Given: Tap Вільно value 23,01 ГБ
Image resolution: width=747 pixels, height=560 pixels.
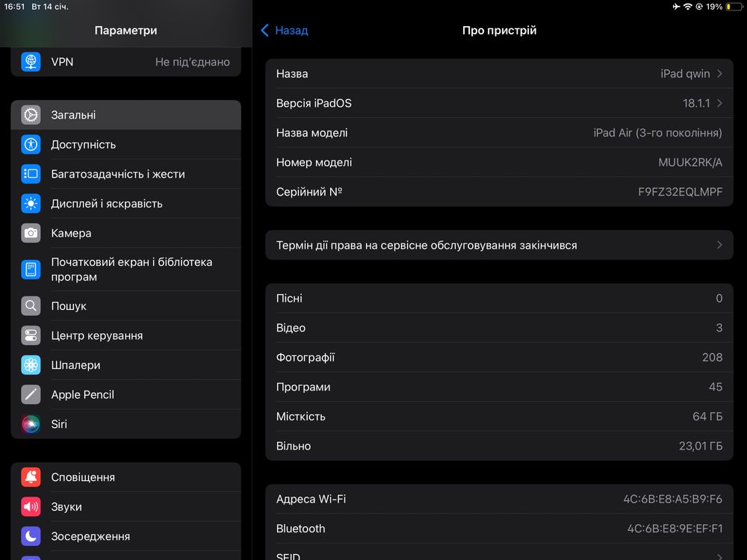Looking at the screenshot, I should 701,446.
